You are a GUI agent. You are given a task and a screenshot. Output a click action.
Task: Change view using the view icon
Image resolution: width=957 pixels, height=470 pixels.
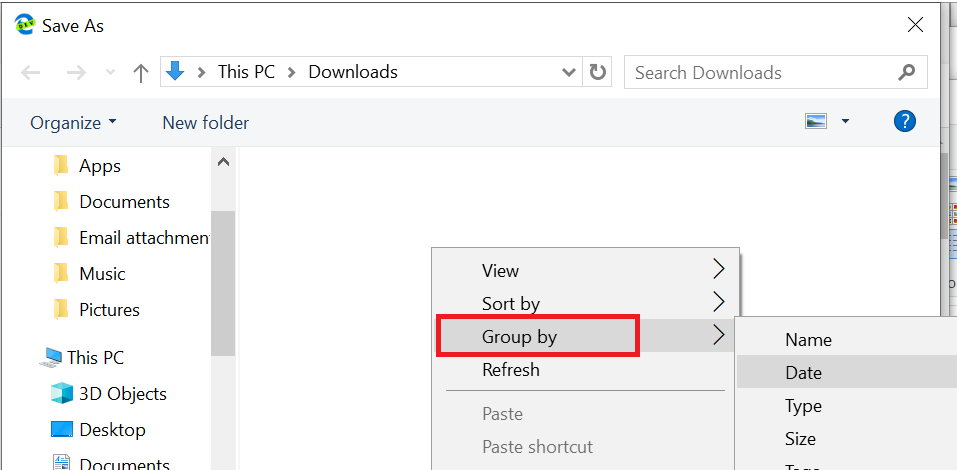pyautogui.click(x=815, y=121)
